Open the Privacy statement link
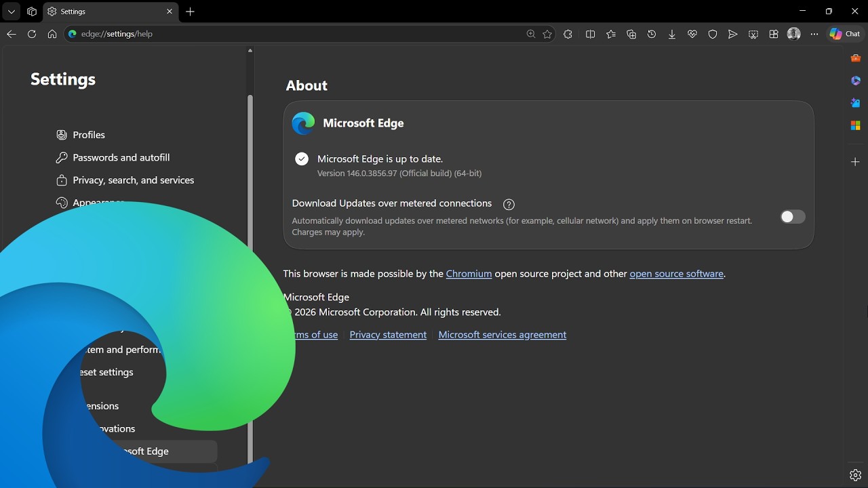This screenshot has height=488, width=868. click(388, 335)
